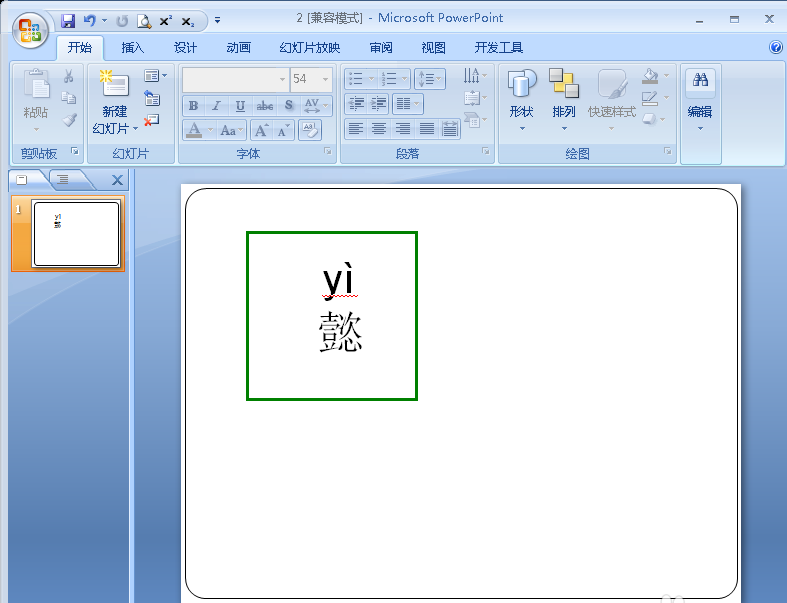Align text to the left
787x603 pixels.
[356, 129]
